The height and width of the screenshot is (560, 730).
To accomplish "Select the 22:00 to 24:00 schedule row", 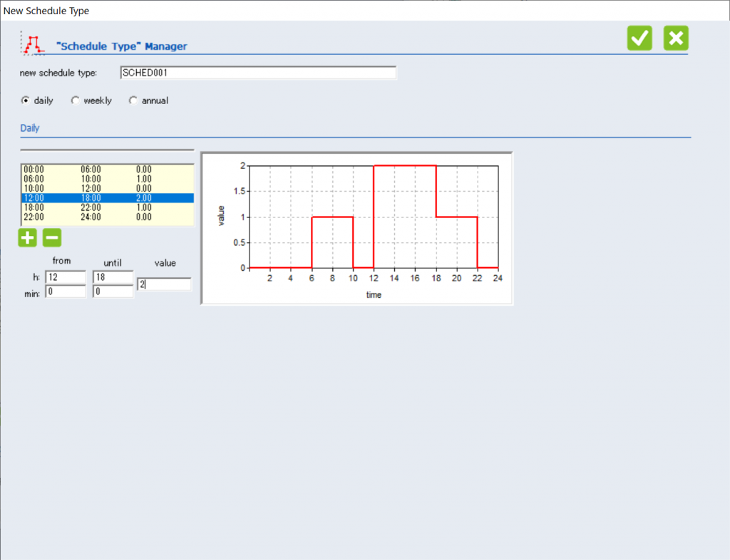I will click(107, 217).
